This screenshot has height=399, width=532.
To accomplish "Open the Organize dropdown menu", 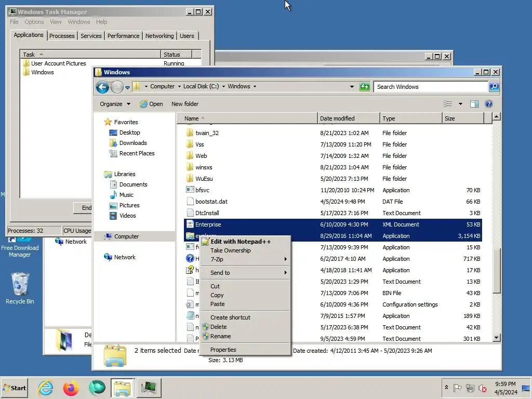I will (115, 104).
